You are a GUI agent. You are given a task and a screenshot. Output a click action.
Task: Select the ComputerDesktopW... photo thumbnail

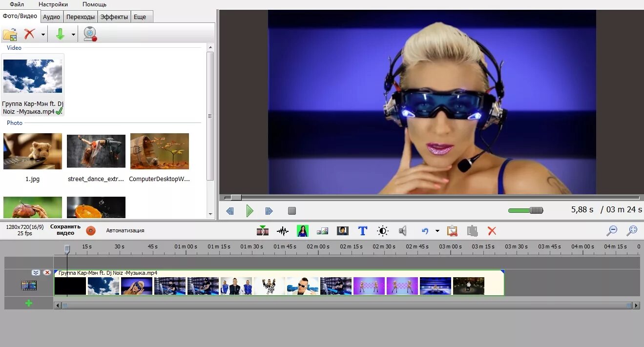[160, 151]
